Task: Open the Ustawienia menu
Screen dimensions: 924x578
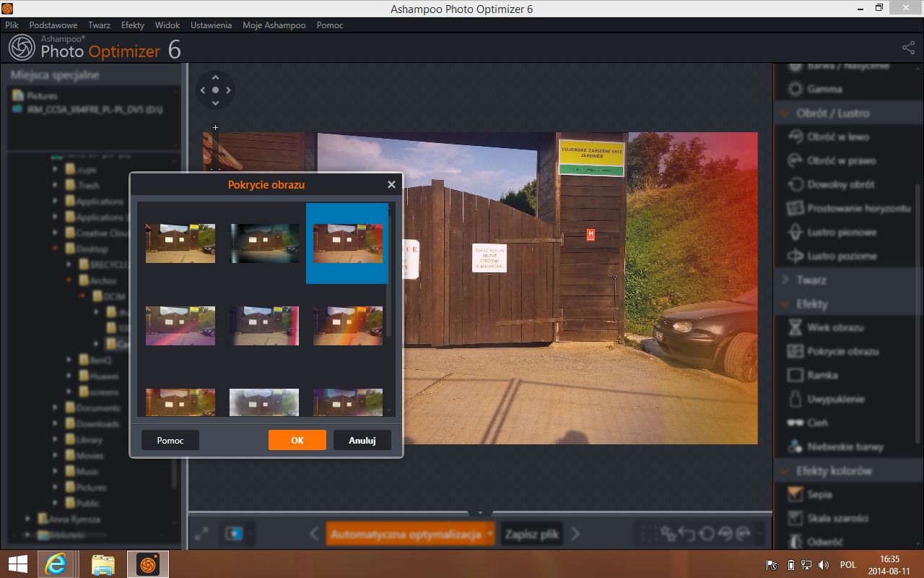Action: [x=211, y=25]
